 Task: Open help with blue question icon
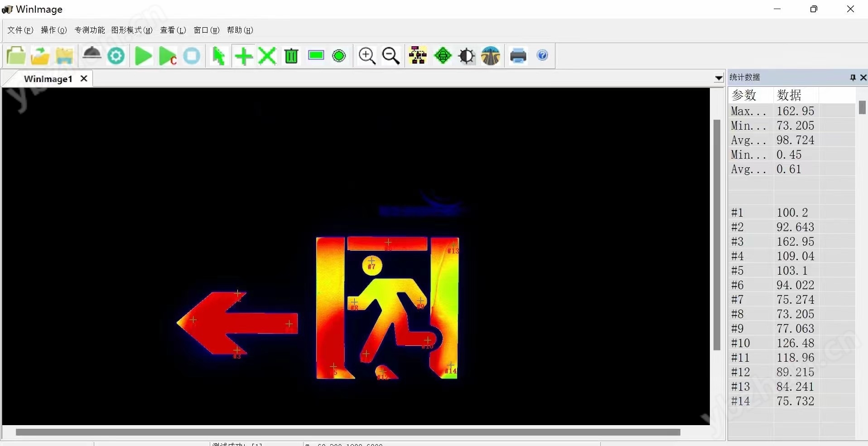click(x=542, y=55)
